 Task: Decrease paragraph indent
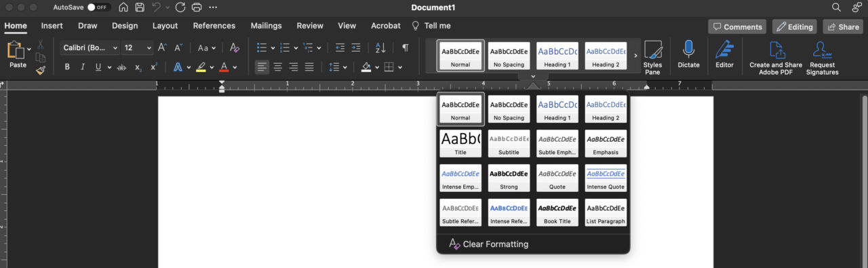point(340,47)
